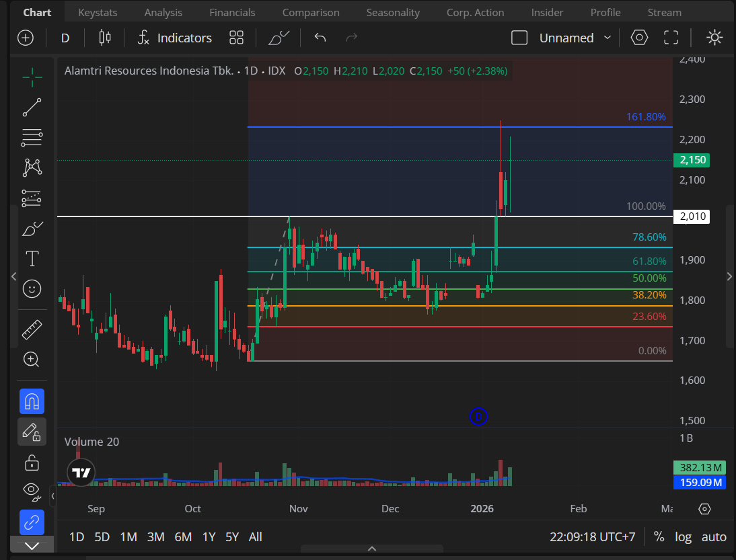Viewport: 736px width, 560px height.
Task: Select the ruler measure tool
Action: click(x=32, y=329)
